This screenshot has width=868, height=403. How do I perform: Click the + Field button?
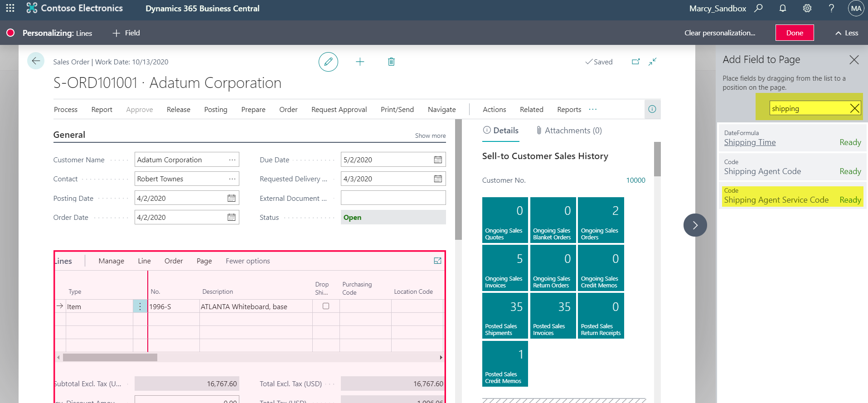126,33
